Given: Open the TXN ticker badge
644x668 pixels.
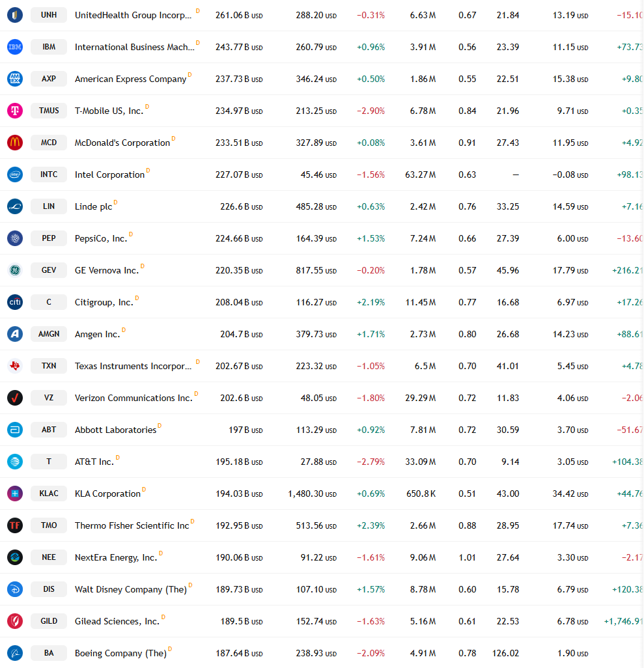Looking at the screenshot, I should point(49,365).
